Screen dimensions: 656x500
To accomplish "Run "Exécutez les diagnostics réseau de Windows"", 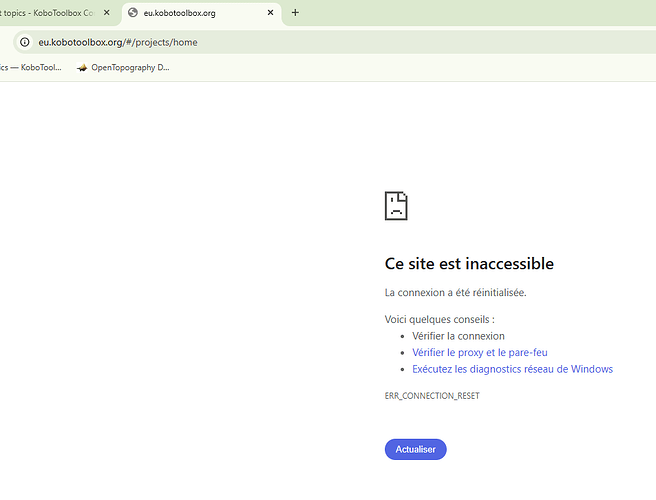I will pos(512,369).
